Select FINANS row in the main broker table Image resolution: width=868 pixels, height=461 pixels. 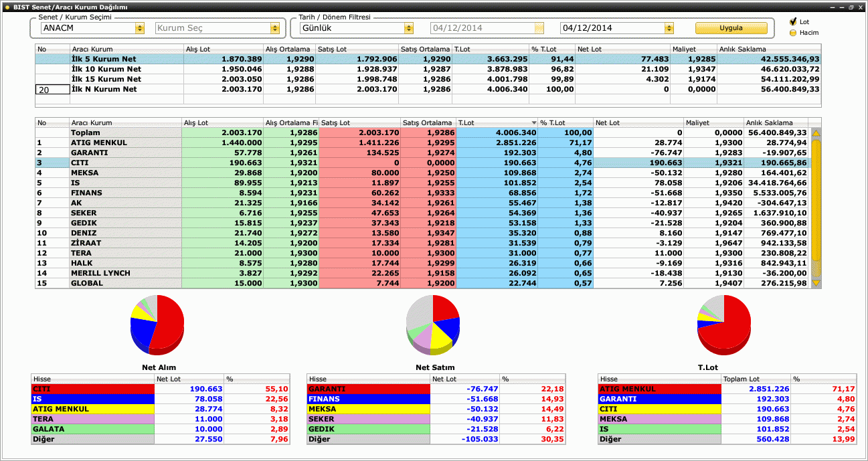coord(422,193)
